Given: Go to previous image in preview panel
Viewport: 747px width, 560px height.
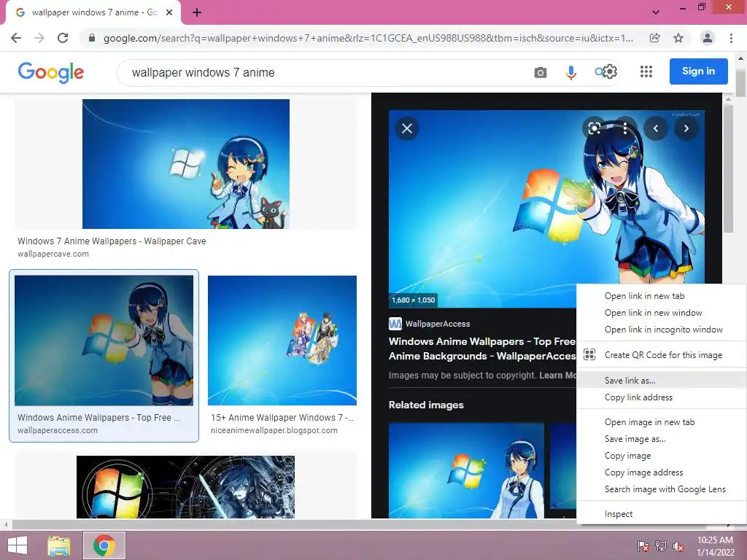Looking at the screenshot, I should [x=656, y=128].
